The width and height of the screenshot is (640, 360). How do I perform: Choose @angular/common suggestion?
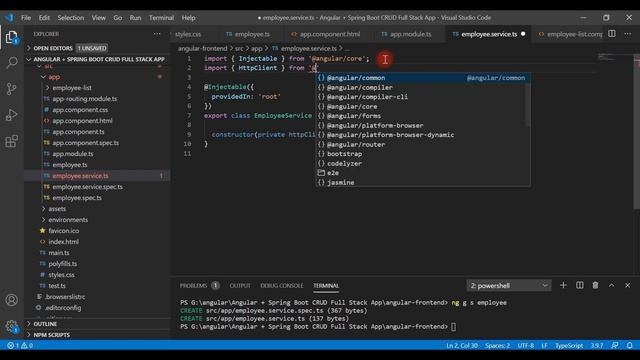coord(423,78)
